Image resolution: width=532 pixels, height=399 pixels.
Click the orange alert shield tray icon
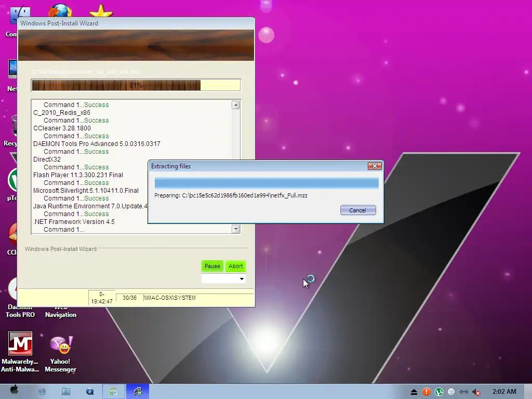(426, 392)
